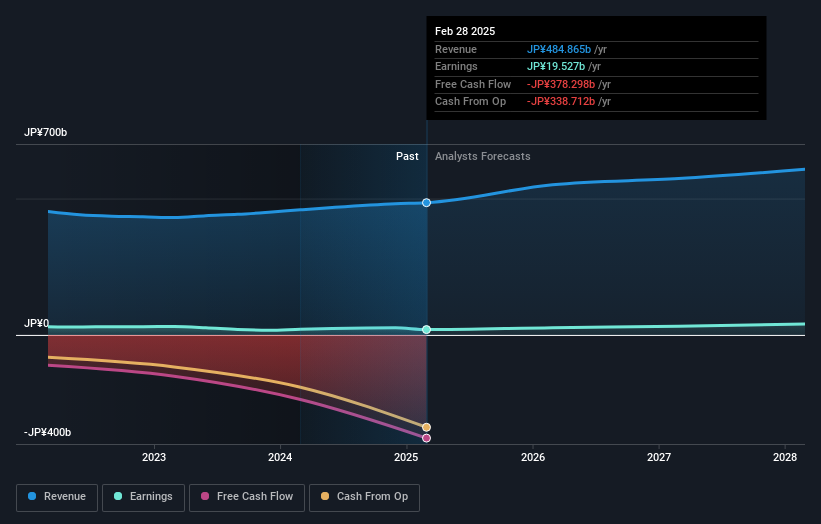821x524 pixels.
Task: Click the Feb 28 2025 tooltip date
Action: coord(465,31)
